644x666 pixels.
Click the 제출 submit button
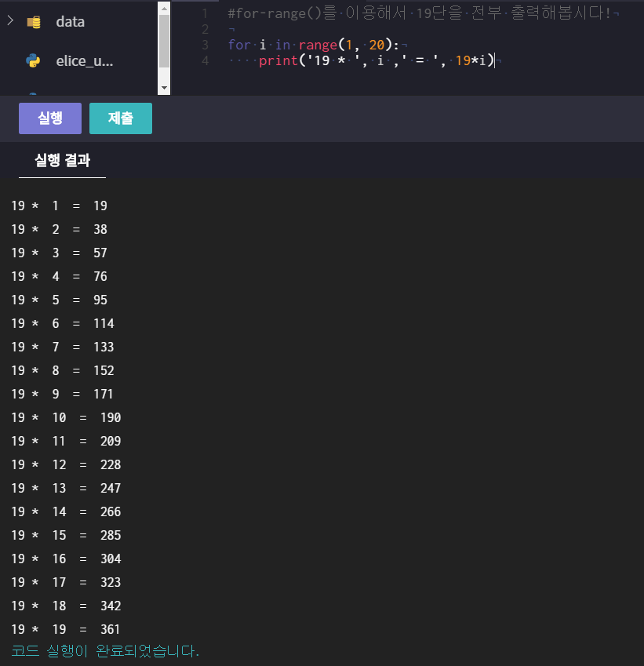121,118
